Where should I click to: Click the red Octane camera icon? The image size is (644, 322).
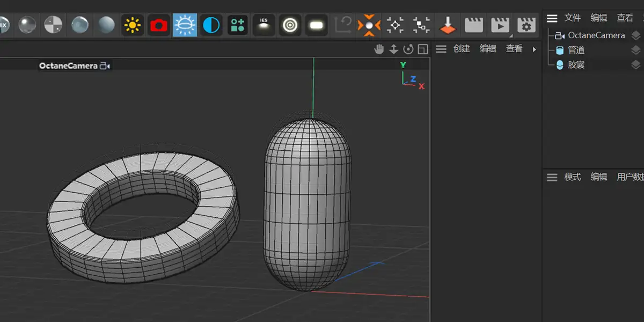point(158,25)
